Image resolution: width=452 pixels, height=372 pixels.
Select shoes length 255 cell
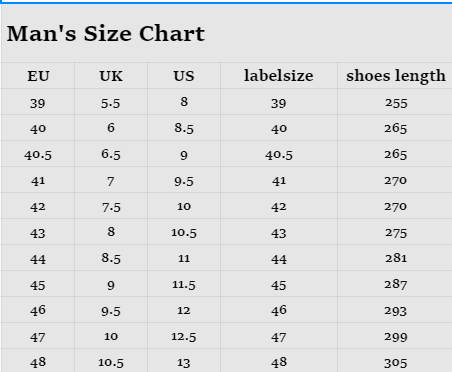(x=395, y=102)
